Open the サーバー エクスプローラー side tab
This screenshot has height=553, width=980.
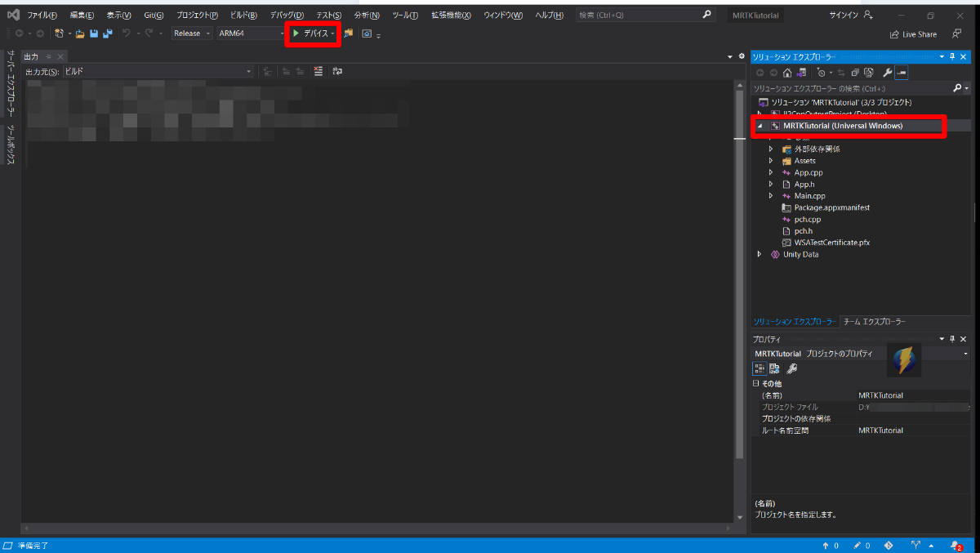(11, 83)
